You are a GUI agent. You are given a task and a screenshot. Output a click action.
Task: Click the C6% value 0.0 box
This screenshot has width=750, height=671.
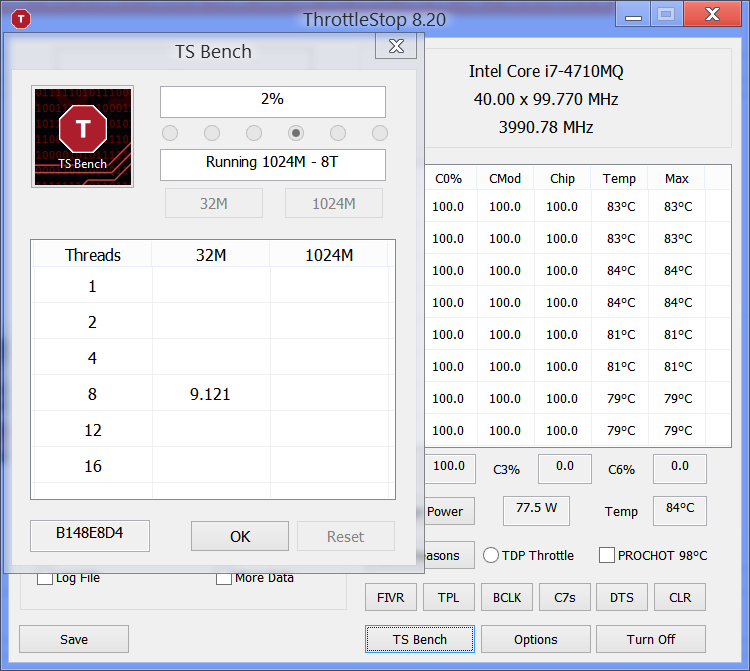coord(680,468)
